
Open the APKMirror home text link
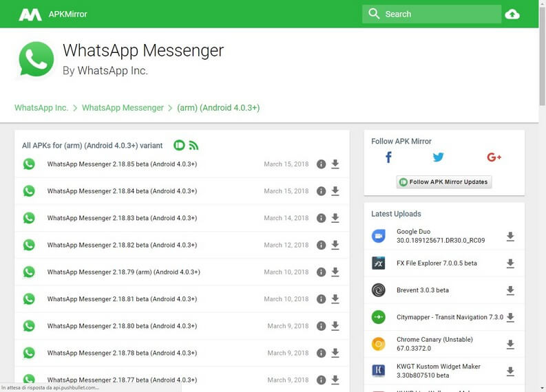68,14
